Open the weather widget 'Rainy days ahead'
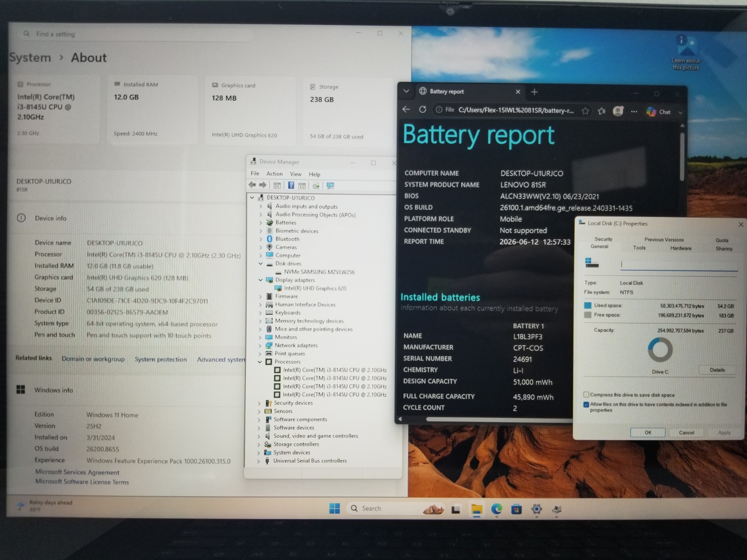 44,505
